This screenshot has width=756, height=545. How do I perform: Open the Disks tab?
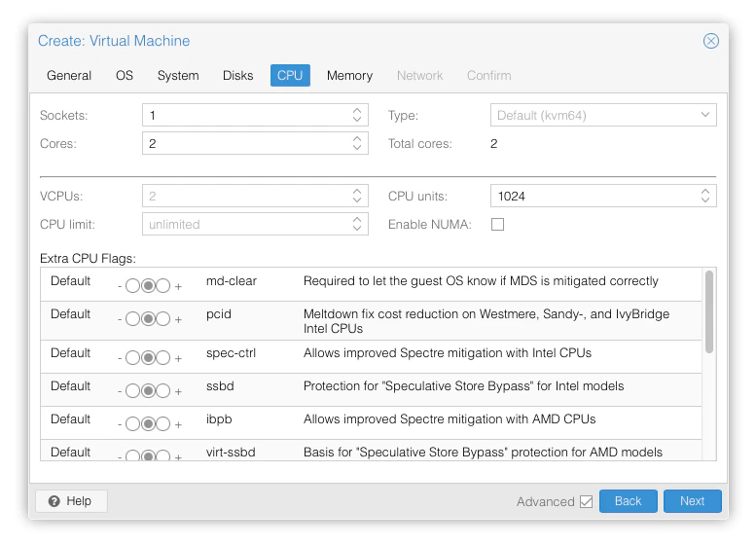pos(237,75)
